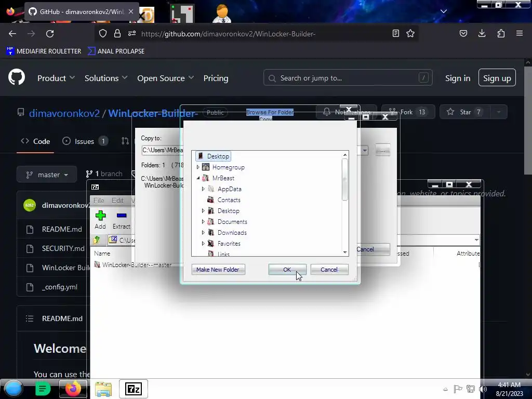The image size is (532, 399).
Task: Open README.md file in the file list
Action: click(62, 229)
